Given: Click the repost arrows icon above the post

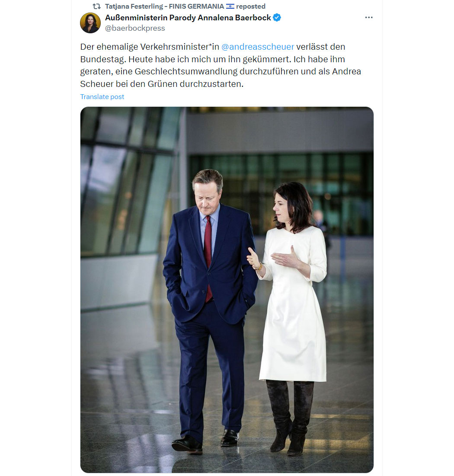Looking at the screenshot, I should 96,6.
